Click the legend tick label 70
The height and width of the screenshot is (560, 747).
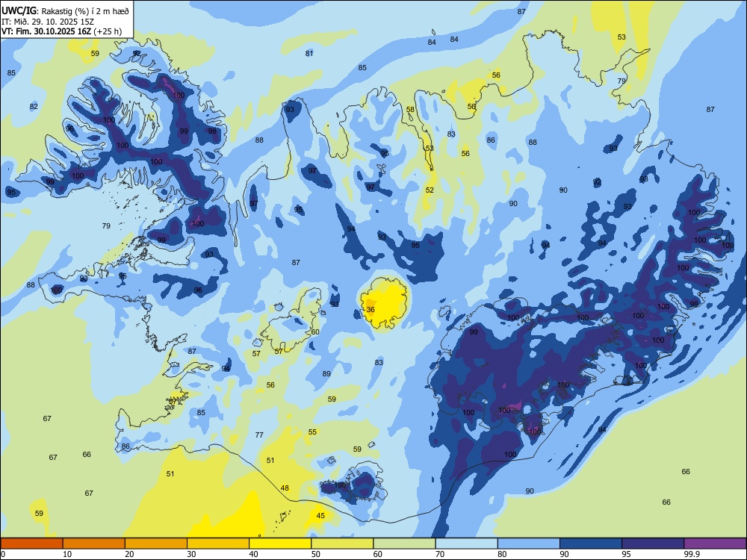pyautogui.click(x=440, y=554)
